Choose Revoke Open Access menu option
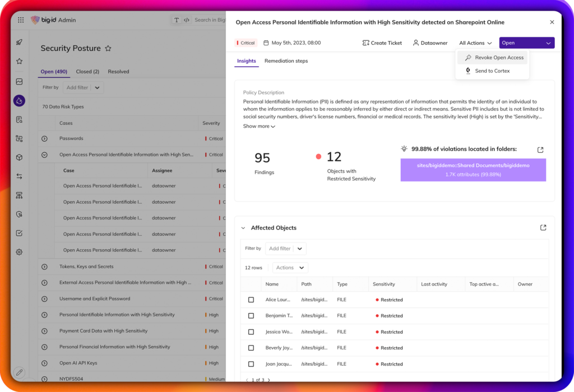Viewport: 574px width, 392px height. 498,58
